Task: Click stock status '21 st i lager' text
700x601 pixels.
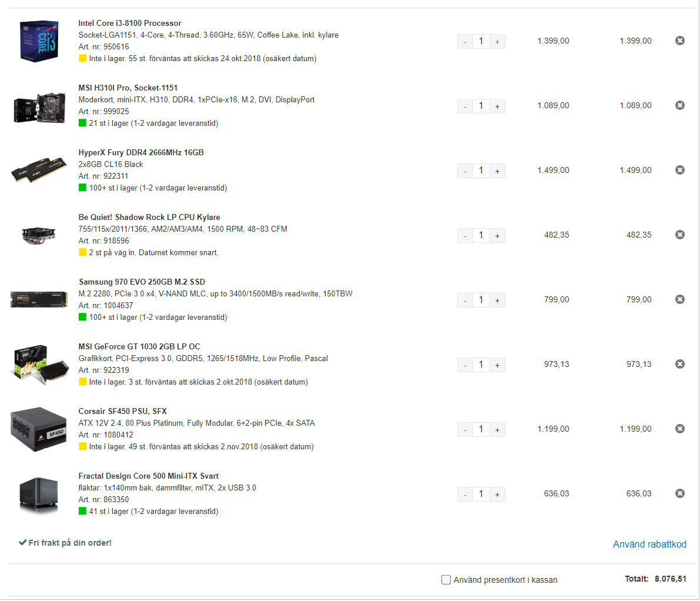Action: (x=153, y=123)
